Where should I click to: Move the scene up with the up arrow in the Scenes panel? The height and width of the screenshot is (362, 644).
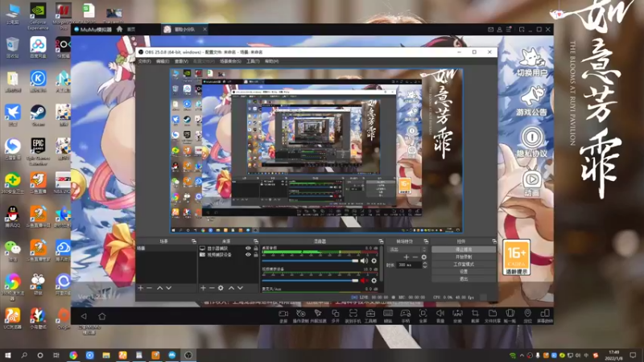tap(159, 288)
